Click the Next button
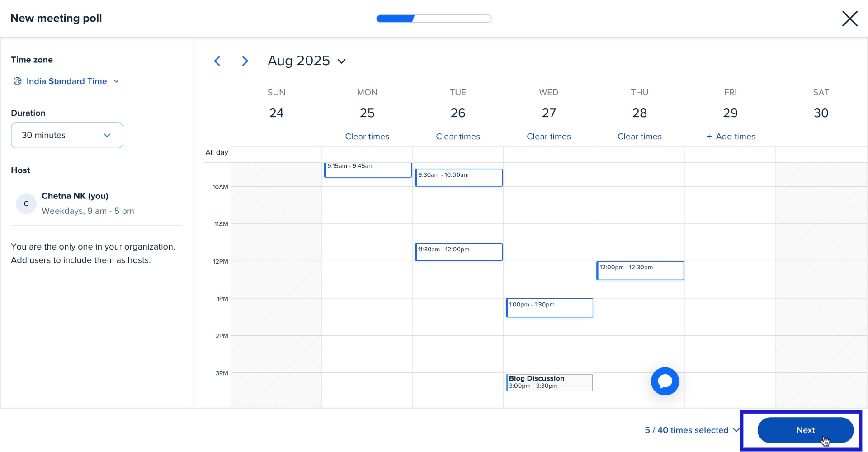Screen dimensions: 868x452 pos(806,430)
